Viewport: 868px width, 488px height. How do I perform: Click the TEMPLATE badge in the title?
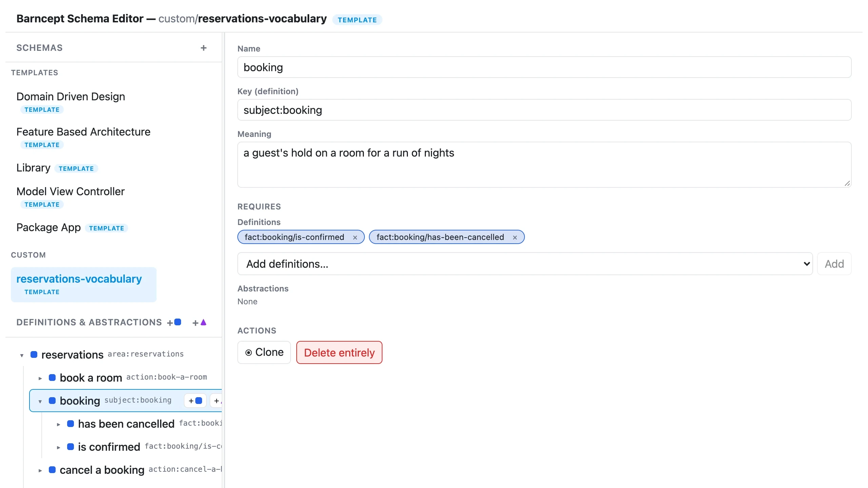(357, 20)
